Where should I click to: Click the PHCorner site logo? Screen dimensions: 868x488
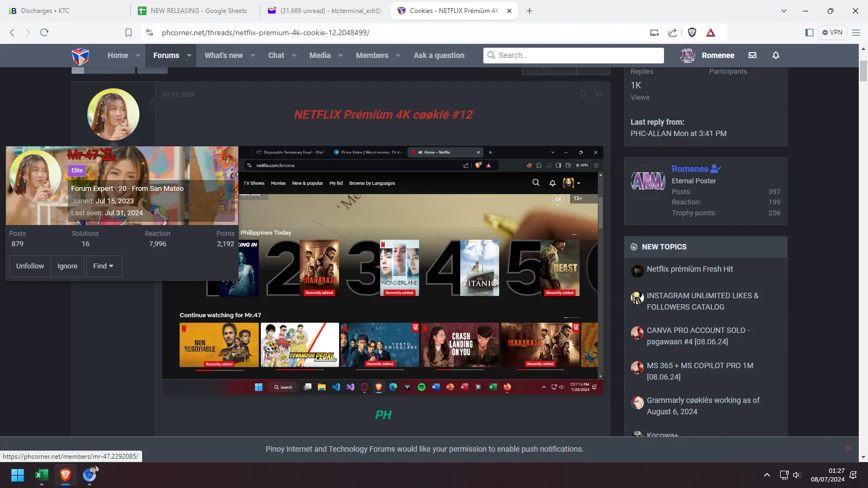pyautogui.click(x=80, y=56)
